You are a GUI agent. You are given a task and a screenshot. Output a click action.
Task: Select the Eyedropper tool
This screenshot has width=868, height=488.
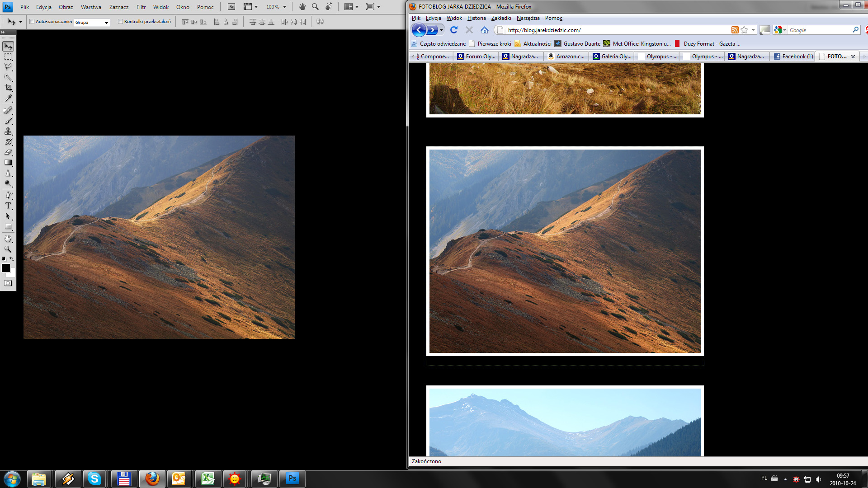8,99
